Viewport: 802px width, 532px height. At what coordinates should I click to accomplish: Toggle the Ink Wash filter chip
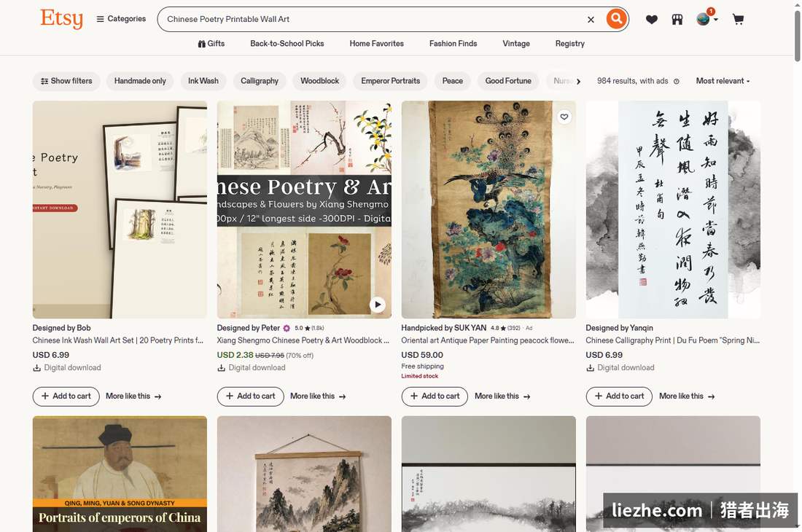tap(203, 81)
